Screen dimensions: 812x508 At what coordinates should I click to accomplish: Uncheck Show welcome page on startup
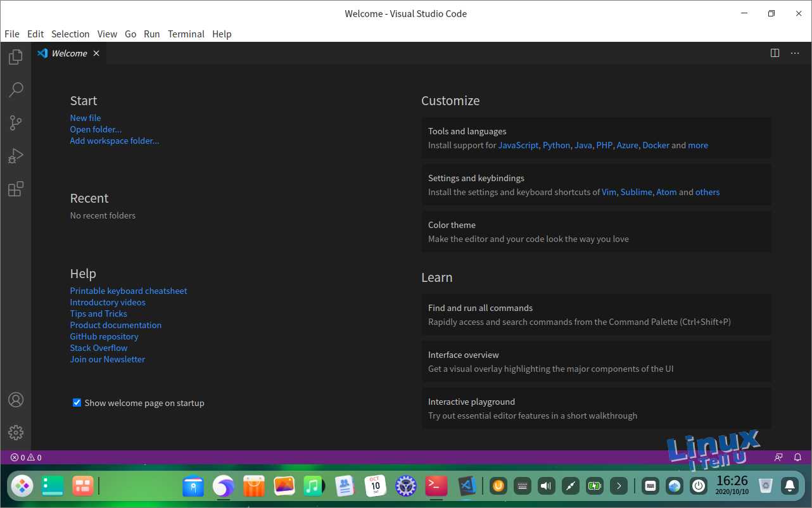point(77,402)
